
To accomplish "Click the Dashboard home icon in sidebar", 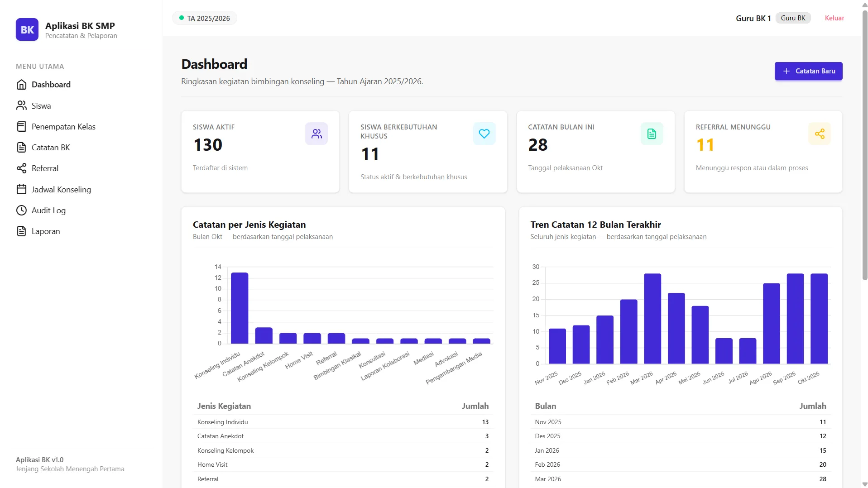I will point(21,85).
